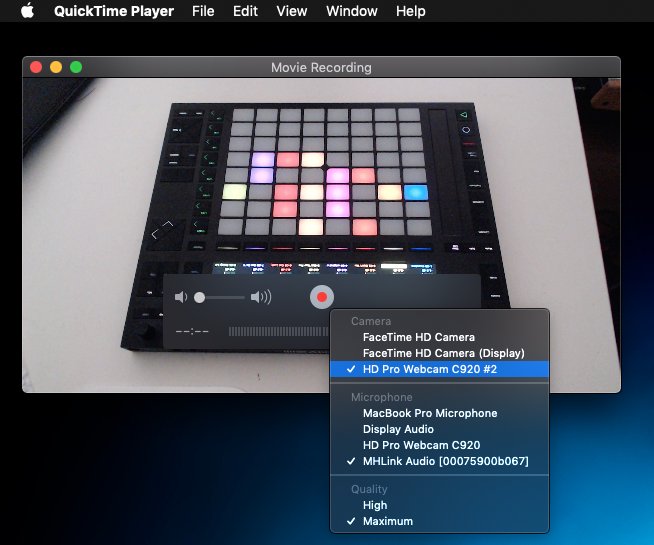Image resolution: width=654 pixels, height=545 pixels.
Task: Click the audio level meter bar
Action: tap(279, 332)
